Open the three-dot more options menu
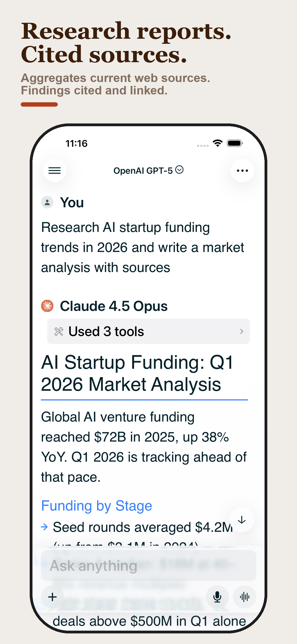This screenshot has width=297, height=644. (x=242, y=170)
